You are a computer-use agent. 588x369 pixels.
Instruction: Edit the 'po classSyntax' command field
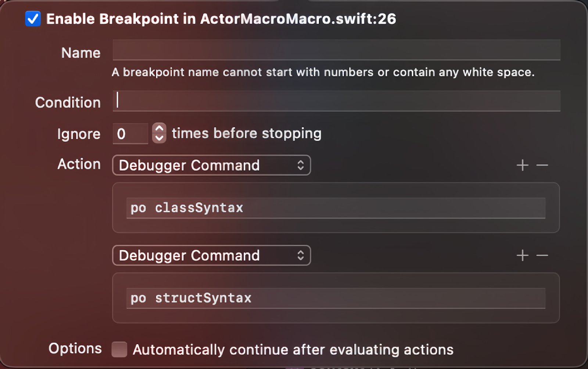click(x=335, y=208)
